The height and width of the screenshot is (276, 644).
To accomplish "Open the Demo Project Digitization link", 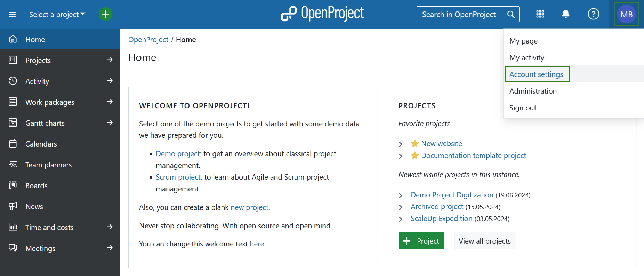I will click(x=452, y=195).
